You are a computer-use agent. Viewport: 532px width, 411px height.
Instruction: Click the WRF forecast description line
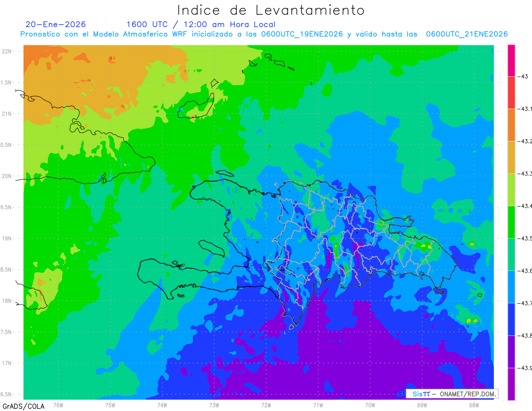tap(264, 34)
